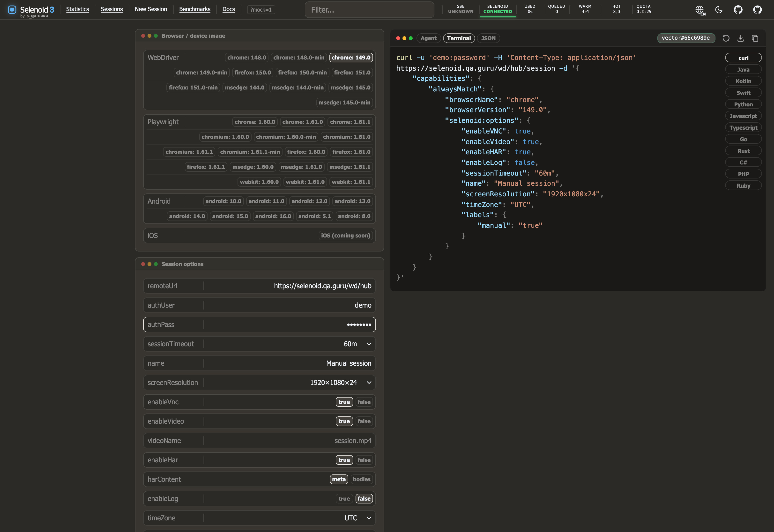Switch to the Terminal tab
This screenshot has height=532, width=774.
(459, 38)
